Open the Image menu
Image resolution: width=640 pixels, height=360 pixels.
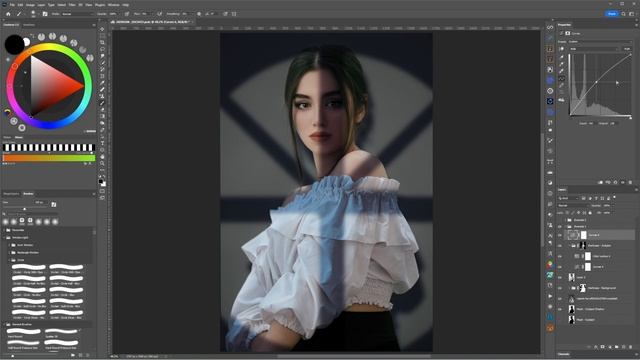click(30, 5)
